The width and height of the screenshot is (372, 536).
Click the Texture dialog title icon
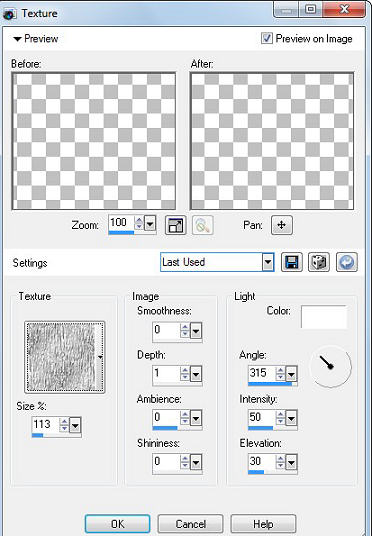pos(10,14)
